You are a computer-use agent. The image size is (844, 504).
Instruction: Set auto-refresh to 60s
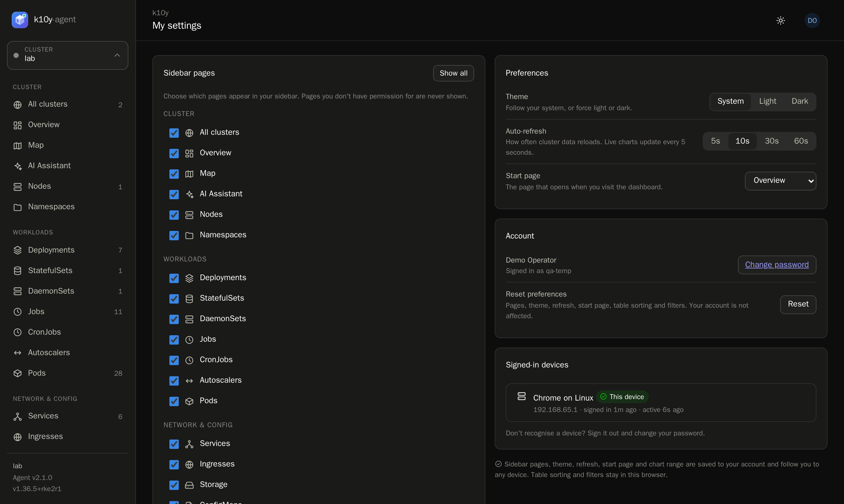coord(801,141)
